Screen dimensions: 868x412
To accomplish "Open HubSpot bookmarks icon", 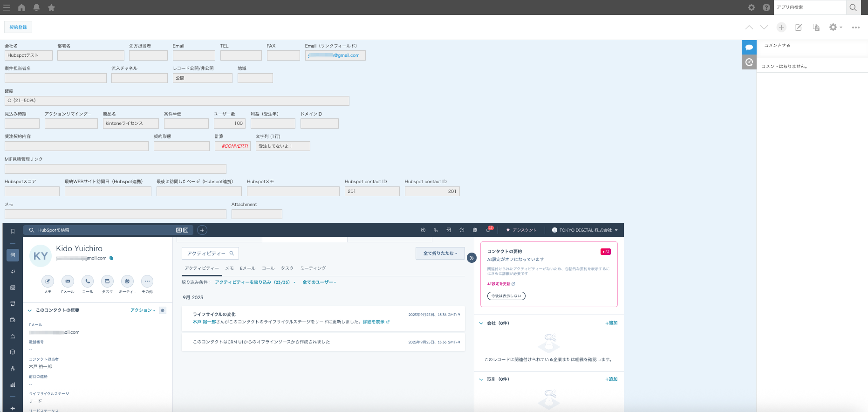I will click(13, 231).
